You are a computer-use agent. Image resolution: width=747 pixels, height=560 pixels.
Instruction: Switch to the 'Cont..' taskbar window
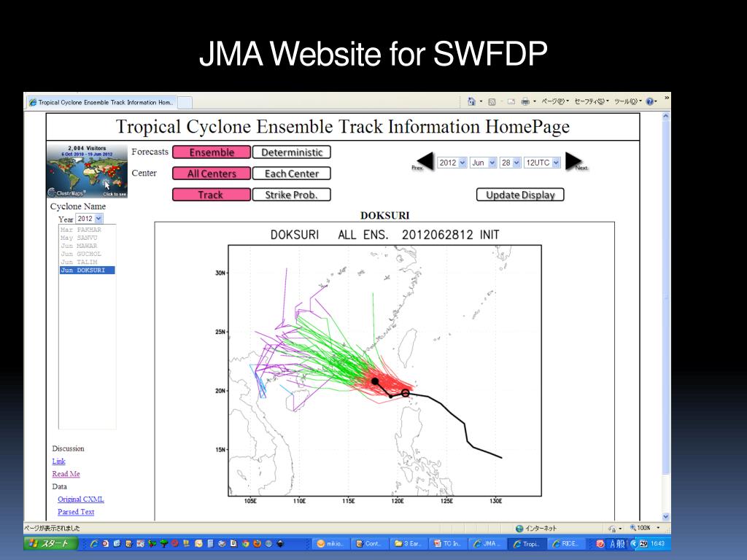pyautogui.click(x=370, y=544)
